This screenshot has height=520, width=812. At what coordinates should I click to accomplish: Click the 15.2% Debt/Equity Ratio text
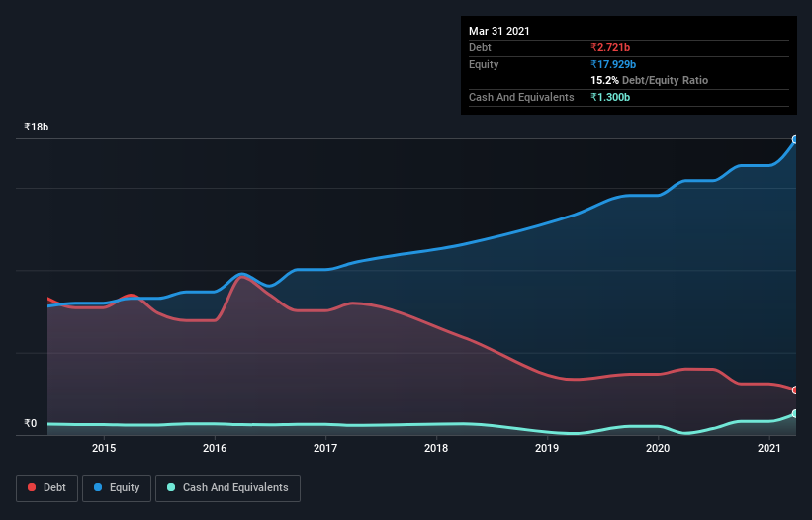pos(650,80)
